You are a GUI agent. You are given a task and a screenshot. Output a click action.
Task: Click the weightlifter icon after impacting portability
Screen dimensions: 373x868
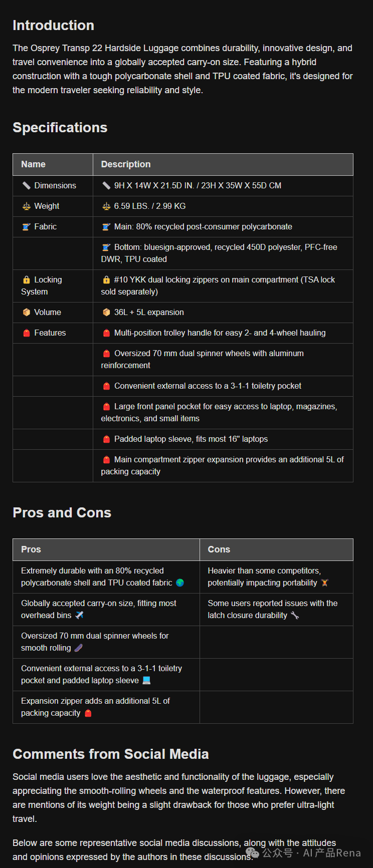click(x=325, y=583)
